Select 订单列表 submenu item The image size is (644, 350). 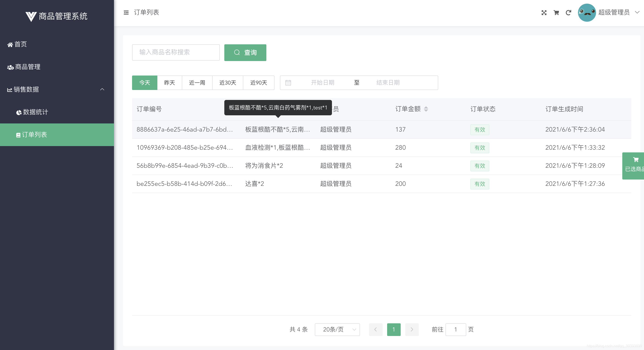click(x=57, y=135)
